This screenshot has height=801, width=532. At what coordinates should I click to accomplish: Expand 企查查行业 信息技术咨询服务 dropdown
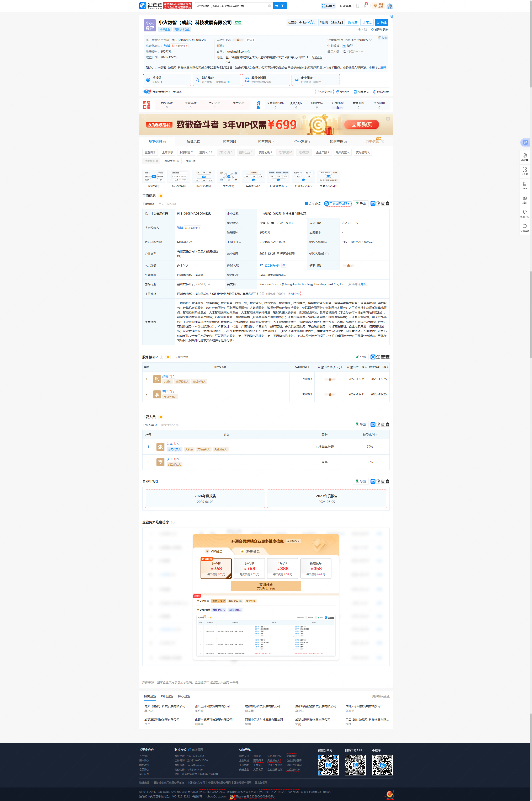[370, 40]
